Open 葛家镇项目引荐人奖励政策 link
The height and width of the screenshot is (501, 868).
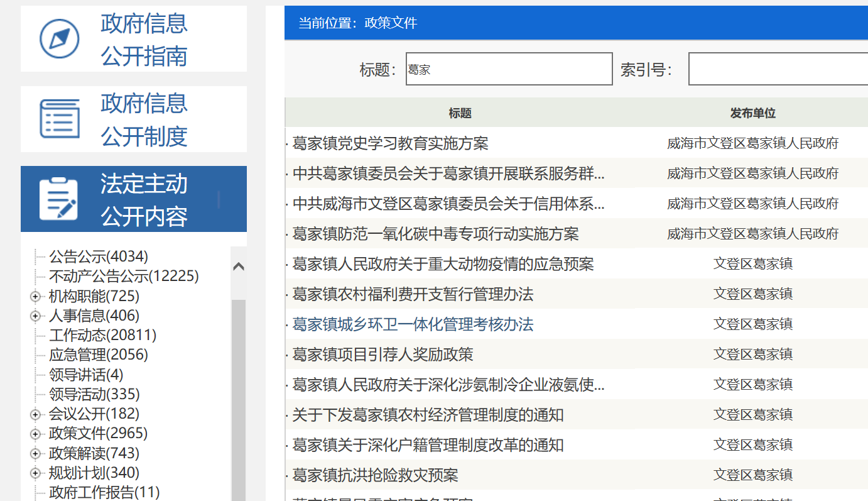[x=382, y=355]
